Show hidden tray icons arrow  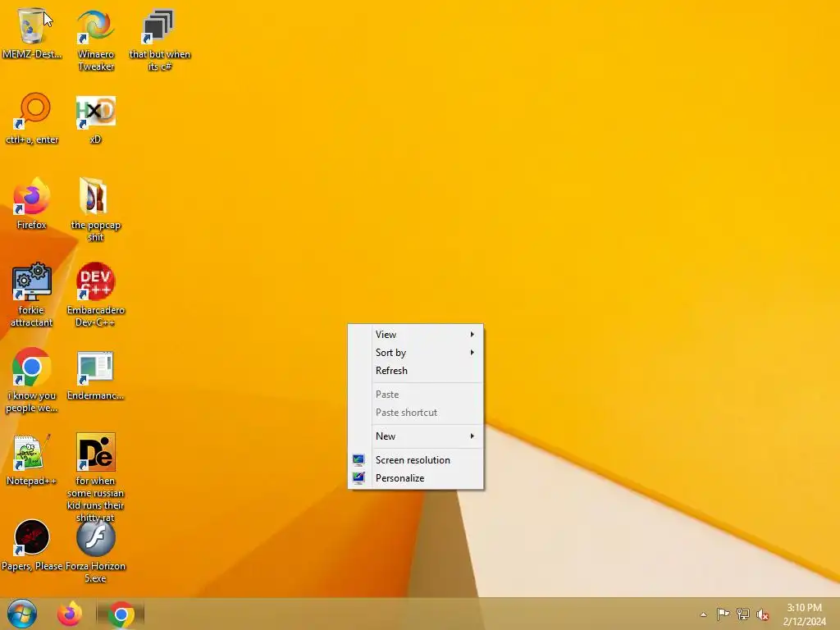point(703,614)
